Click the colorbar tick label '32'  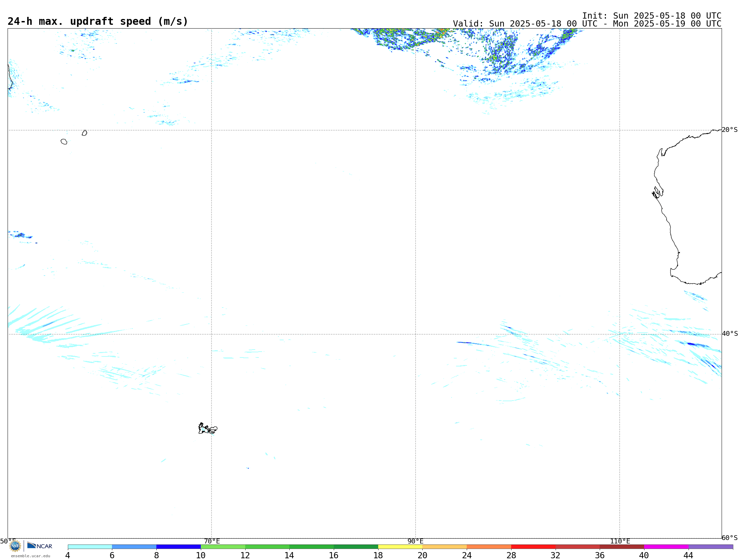(556, 556)
